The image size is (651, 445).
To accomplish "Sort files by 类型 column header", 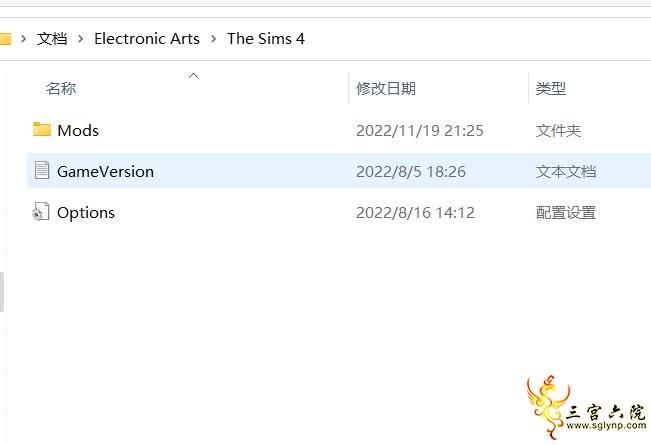I will pyautogui.click(x=551, y=88).
